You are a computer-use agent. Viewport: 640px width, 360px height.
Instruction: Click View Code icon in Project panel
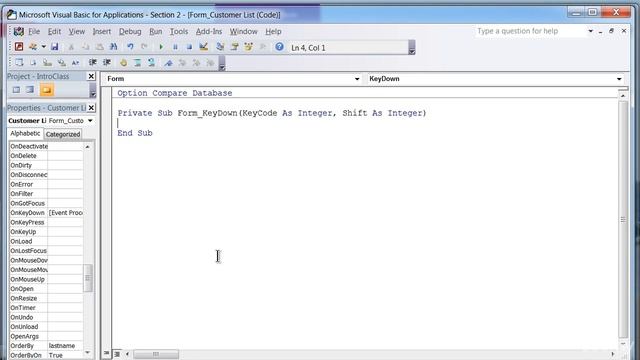pyautogui.click(x=16, y=90)
